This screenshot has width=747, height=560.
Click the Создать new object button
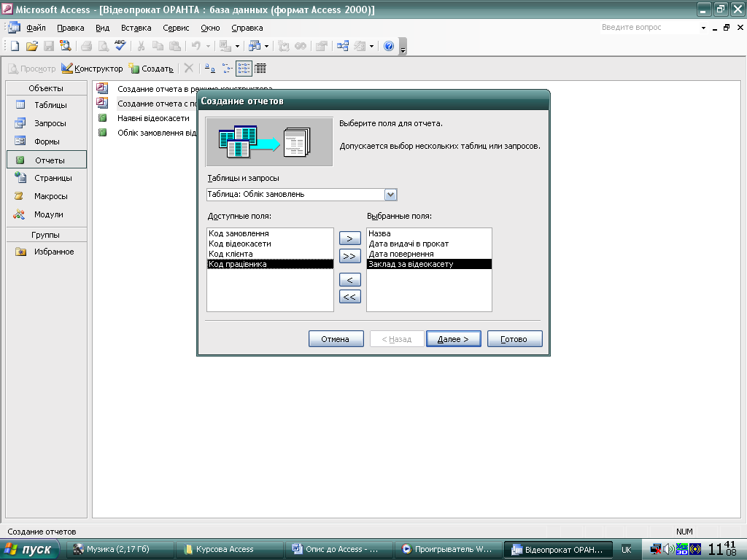tap(151, 69)
